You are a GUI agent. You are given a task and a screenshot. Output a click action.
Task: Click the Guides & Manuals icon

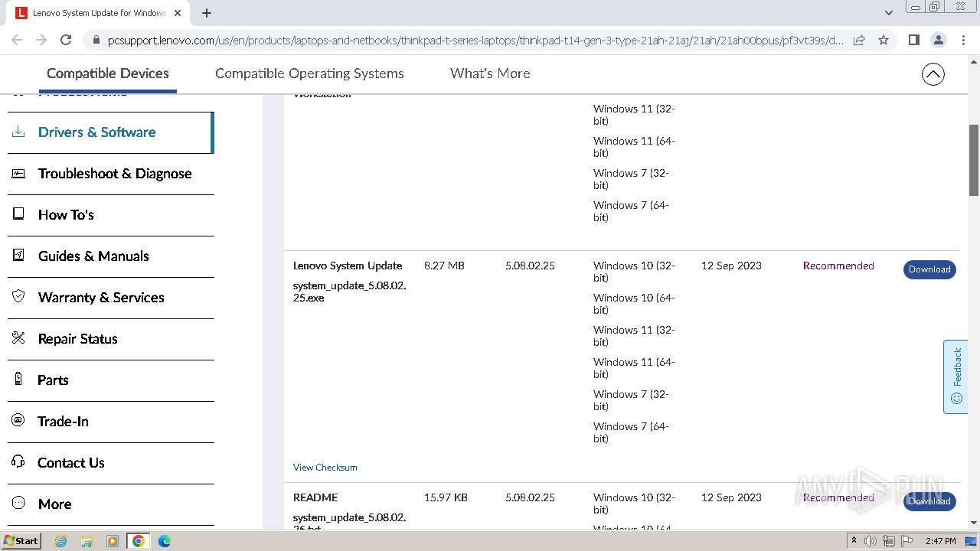pos(18,256)
